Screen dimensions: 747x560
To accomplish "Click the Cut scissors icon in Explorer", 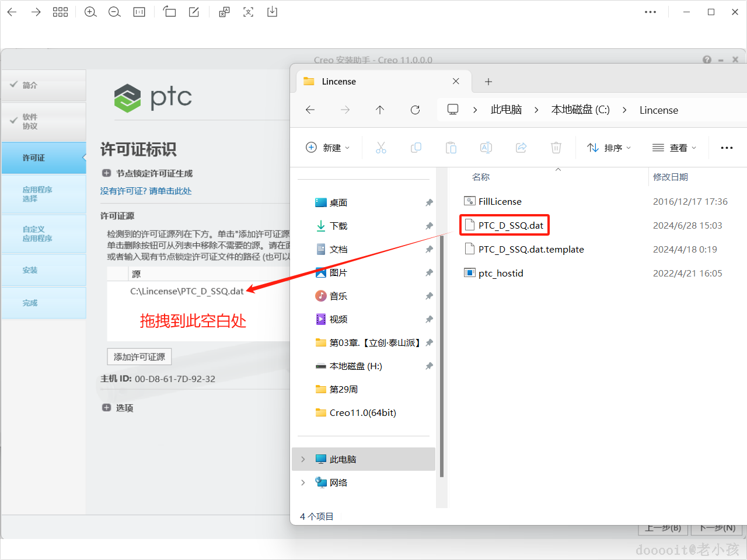I will 381,148.
